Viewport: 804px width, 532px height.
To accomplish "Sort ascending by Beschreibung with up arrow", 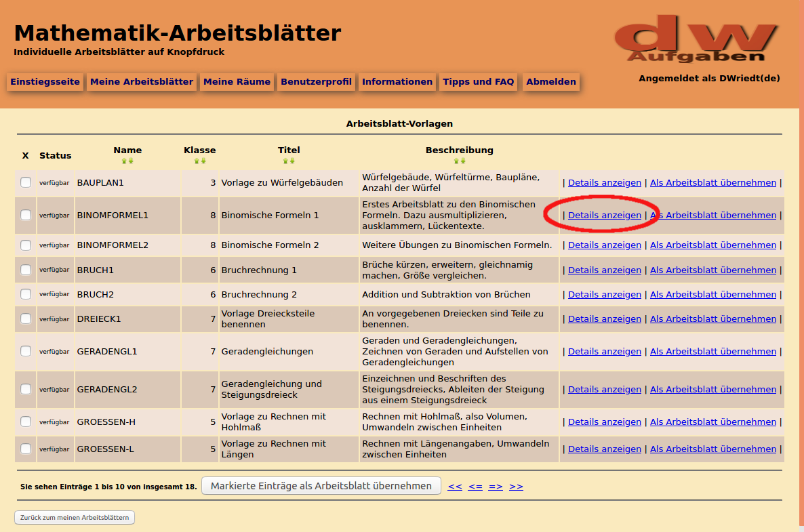I will (x=456, y=161).
